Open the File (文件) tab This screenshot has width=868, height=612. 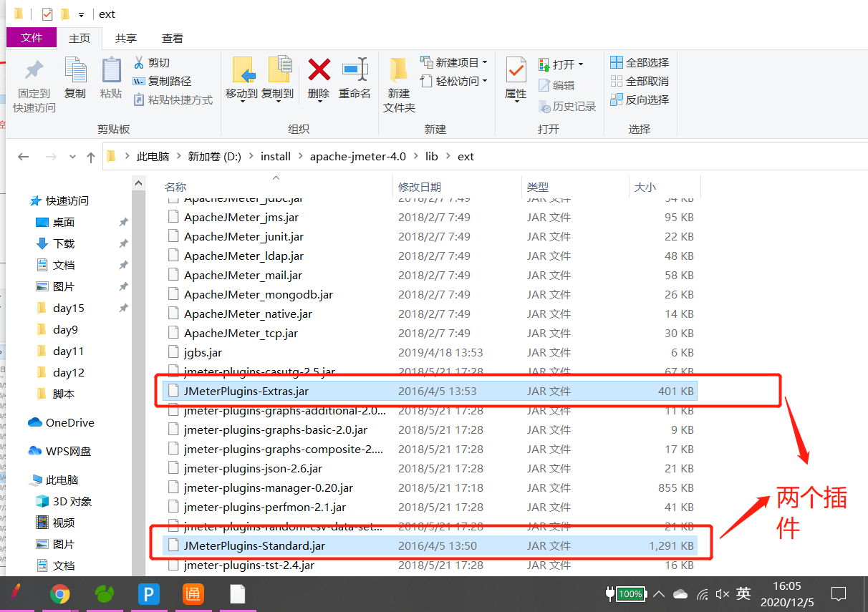[32, 38]
